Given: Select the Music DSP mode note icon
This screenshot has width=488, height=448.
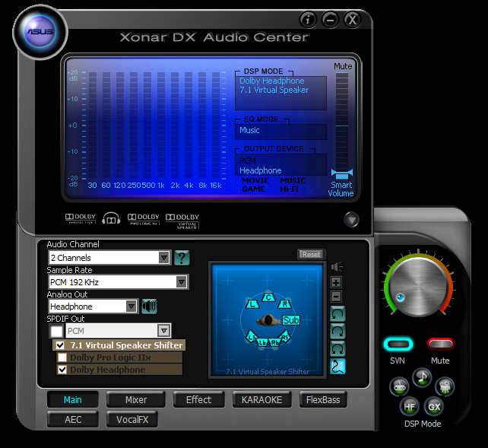Looking at the screenshot, I should pos(421,377).
